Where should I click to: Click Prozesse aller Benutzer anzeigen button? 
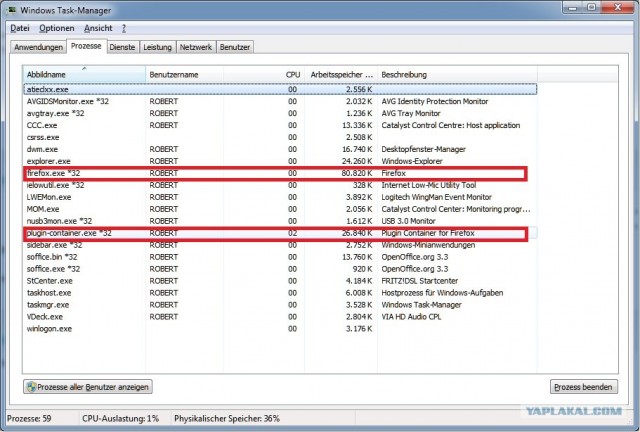88,387
